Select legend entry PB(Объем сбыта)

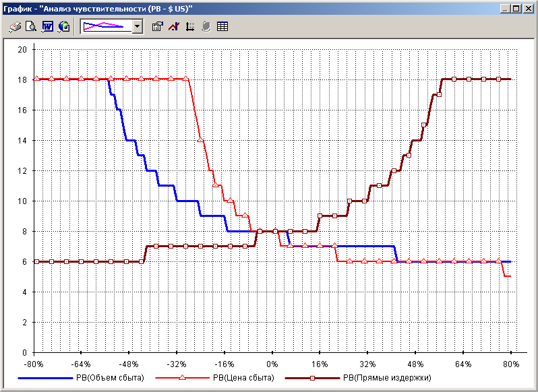(111, 378)
